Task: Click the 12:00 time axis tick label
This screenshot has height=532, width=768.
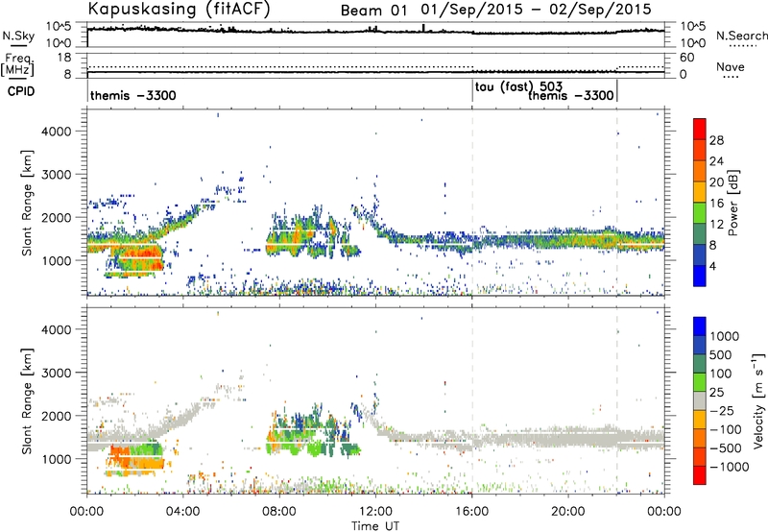Action: point(375,512)
